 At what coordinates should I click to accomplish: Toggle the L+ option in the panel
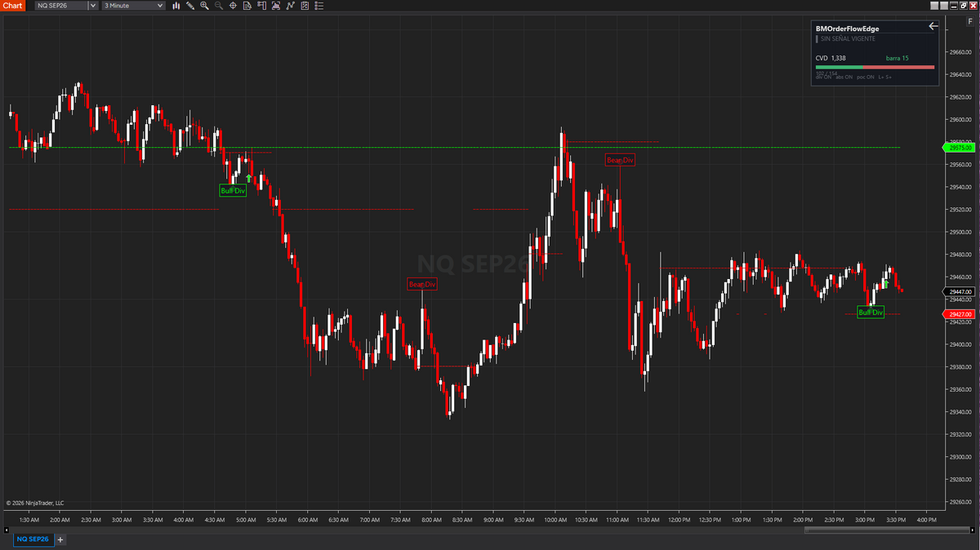(881, 78)
